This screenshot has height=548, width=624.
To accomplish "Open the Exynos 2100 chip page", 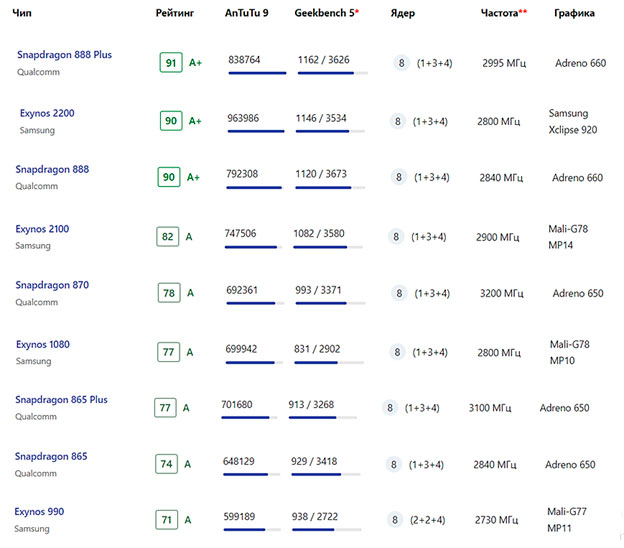I will [x=42, y=229].
